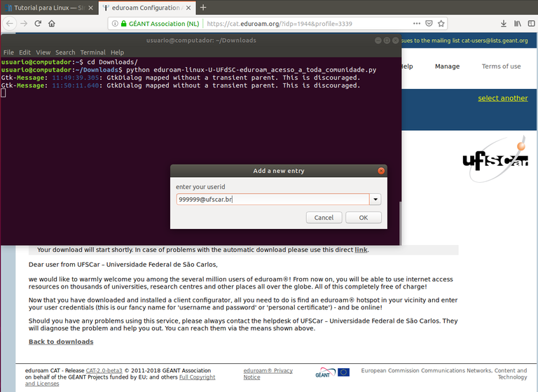Viewport: 538px width, 392px height.
Task: Switch to the eduroam Configuration tab
Action: [147, 8]
